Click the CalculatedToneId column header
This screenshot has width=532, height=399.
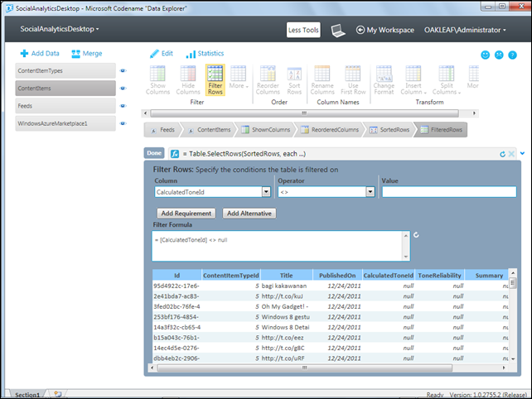389,276
